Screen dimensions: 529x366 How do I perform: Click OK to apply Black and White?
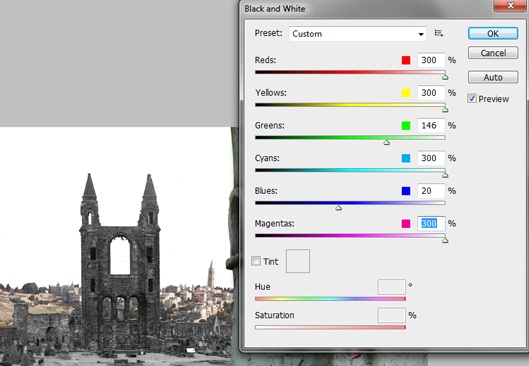pyautogui.click(x=493, y=33)
